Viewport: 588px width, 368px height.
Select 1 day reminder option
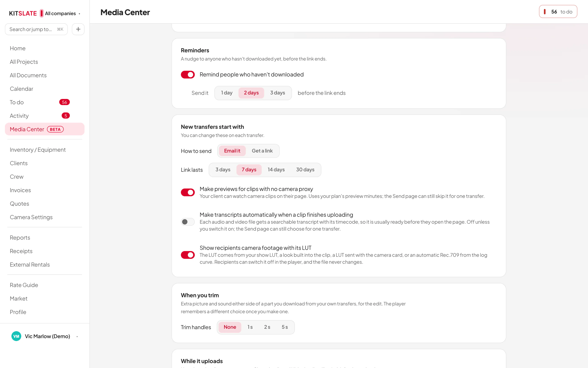coord(227,93)
